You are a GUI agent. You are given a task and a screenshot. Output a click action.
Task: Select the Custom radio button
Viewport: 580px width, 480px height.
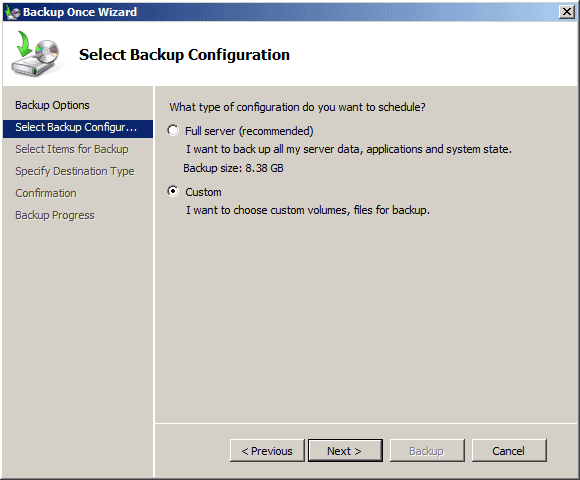coord(173,191)
